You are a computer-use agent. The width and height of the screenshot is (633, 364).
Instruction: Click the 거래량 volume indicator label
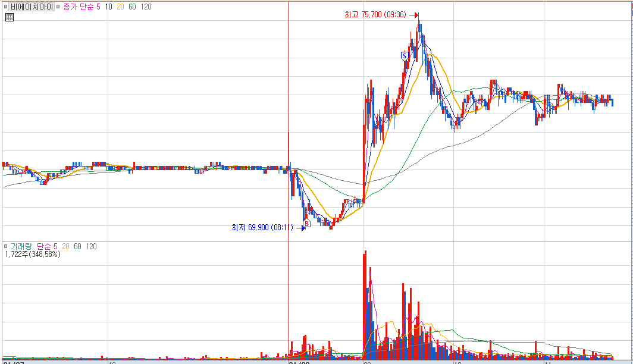[21, 246]
